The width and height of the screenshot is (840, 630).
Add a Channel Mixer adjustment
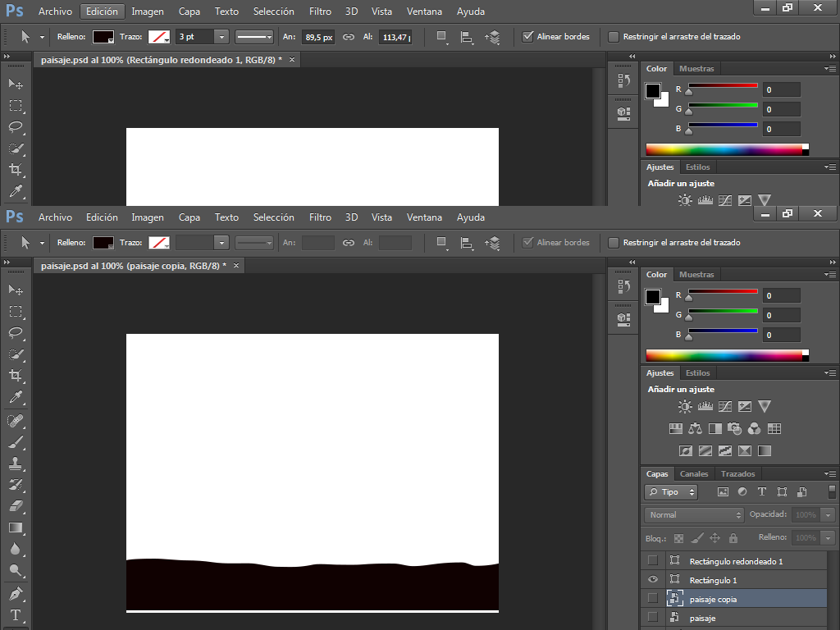coord(755,428)
